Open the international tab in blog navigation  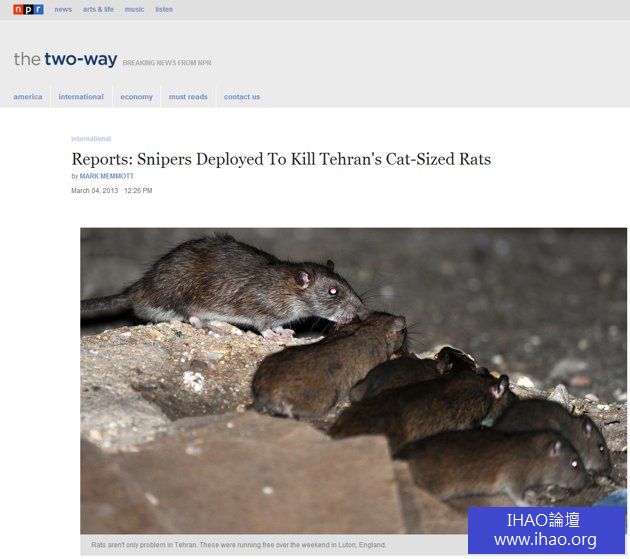pos(81,97)
